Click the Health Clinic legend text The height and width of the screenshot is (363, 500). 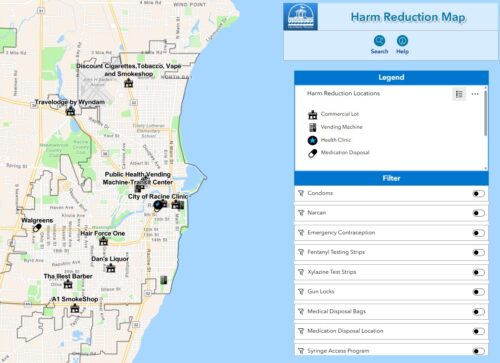[336, 140]
